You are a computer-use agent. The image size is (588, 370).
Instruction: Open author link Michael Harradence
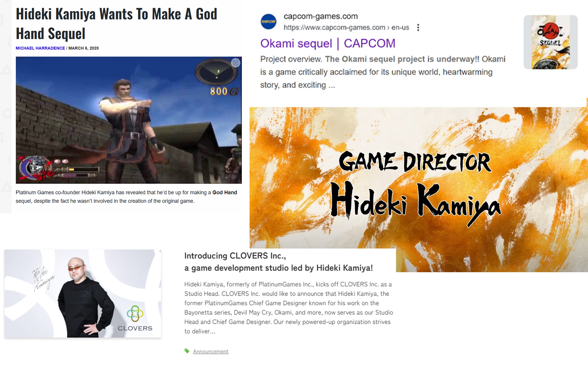coord(40,48)
